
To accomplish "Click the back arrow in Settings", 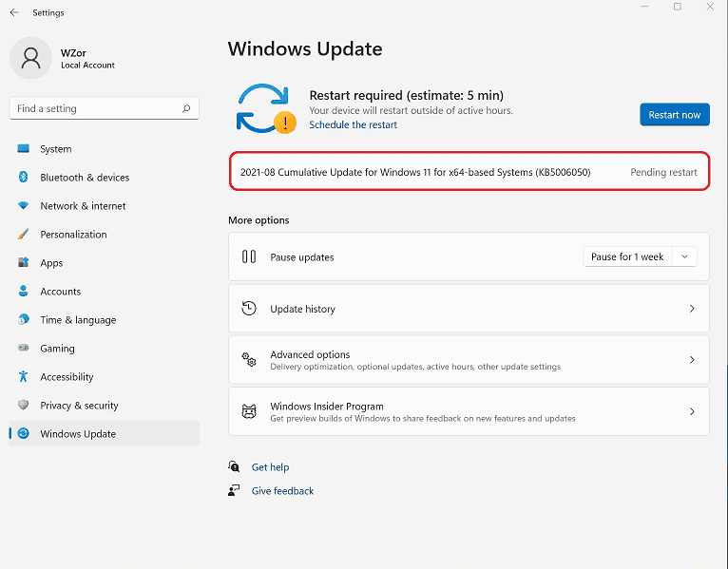I will click(x=14, y=12).
